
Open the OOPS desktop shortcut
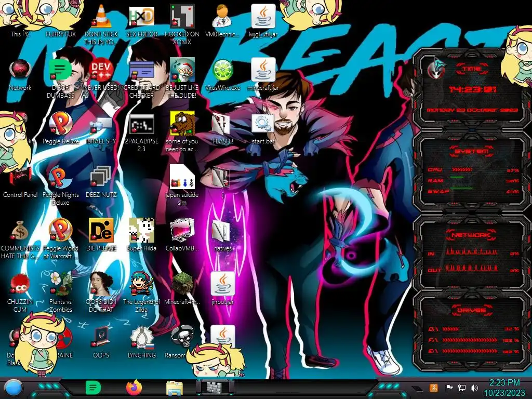coord(101,343)
